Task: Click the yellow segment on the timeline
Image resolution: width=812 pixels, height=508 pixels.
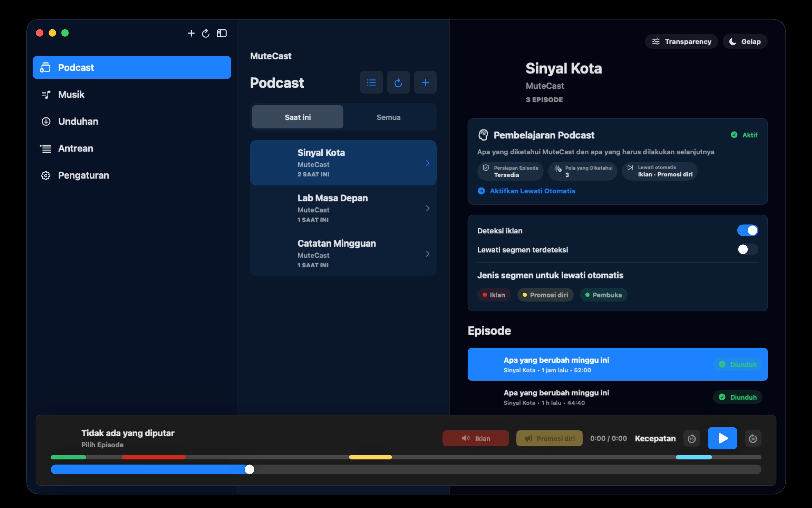Action: click(x=370, y=457)
